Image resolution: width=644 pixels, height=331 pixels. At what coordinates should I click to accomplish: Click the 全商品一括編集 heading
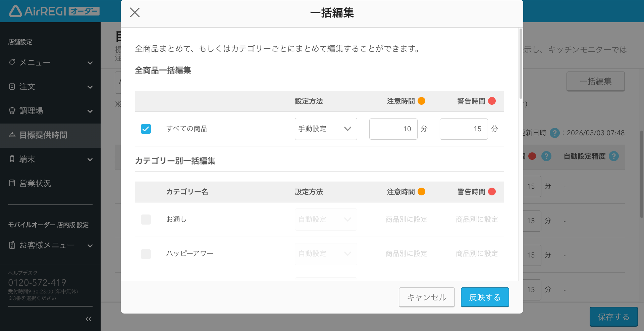pyautogui.click(x=163, y=70)
